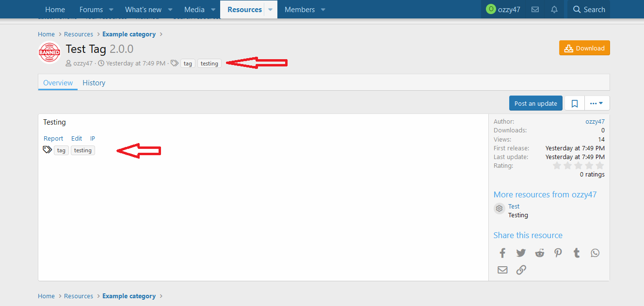Expand the Resources menu arrow
The image size is (644, 306).
tap(271, 10)
